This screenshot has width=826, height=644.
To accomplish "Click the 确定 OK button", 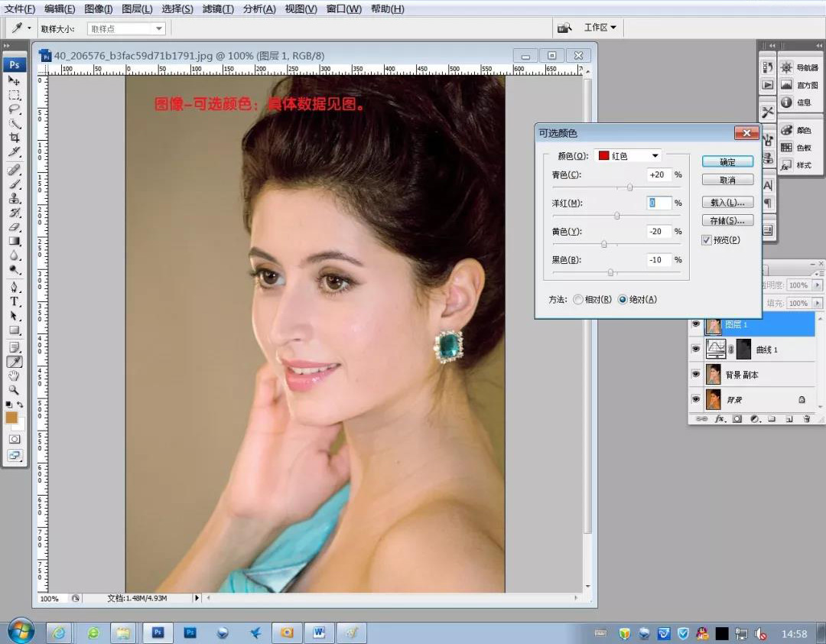I will point(727,161).
